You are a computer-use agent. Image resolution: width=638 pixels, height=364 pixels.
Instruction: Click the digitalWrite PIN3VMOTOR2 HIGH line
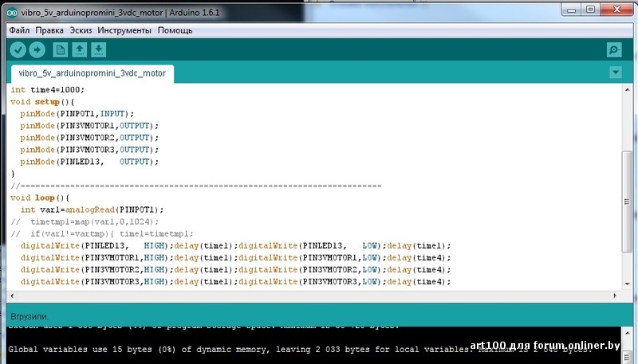pyautogui.click(x=235, y=270)
